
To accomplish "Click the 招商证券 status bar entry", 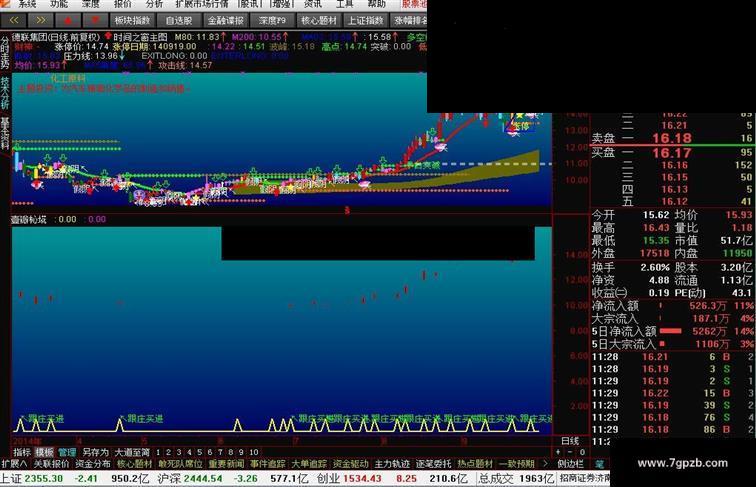I will [584, 479].
